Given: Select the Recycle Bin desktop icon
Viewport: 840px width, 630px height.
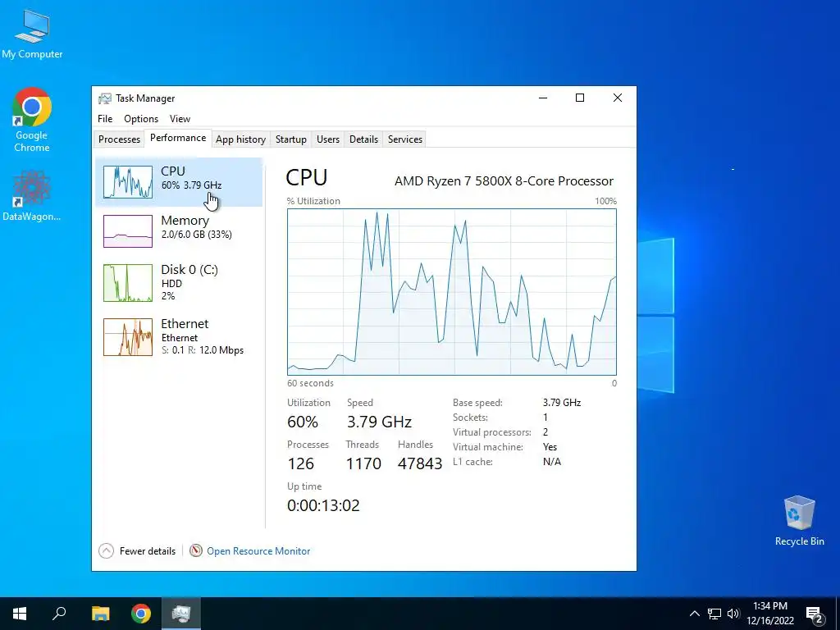Looking at the screenshot, I should coord(799,521).
